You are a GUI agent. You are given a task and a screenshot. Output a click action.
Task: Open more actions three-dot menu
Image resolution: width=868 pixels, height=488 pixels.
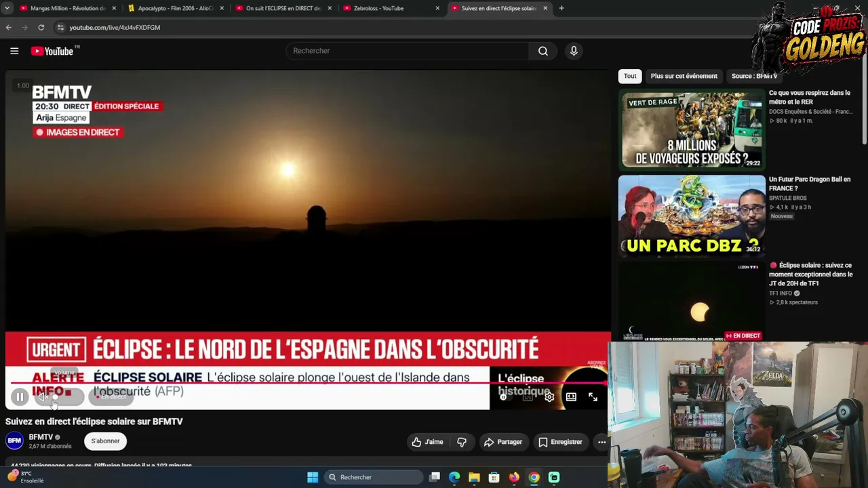(x=601, y=442)
